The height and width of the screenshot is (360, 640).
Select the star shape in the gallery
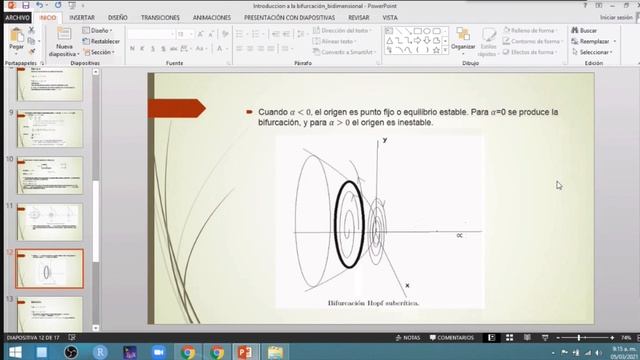pyautogui.click(x=436, y=50)
